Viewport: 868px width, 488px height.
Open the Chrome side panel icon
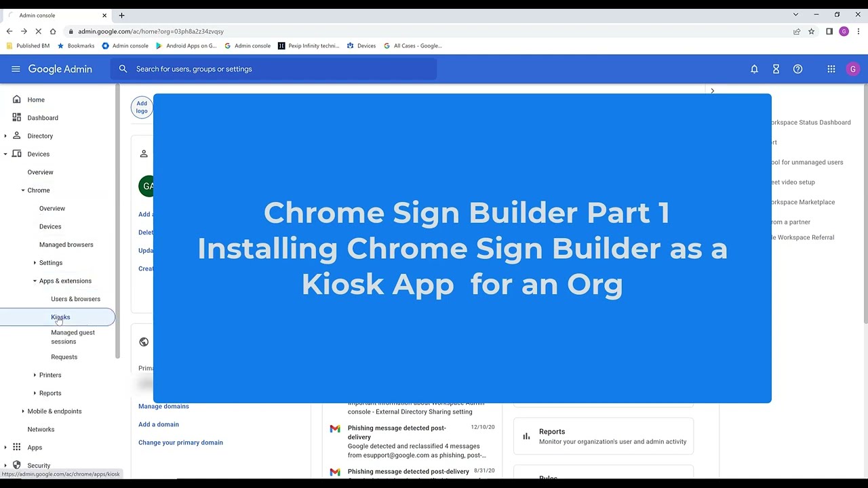pos(829,31)
